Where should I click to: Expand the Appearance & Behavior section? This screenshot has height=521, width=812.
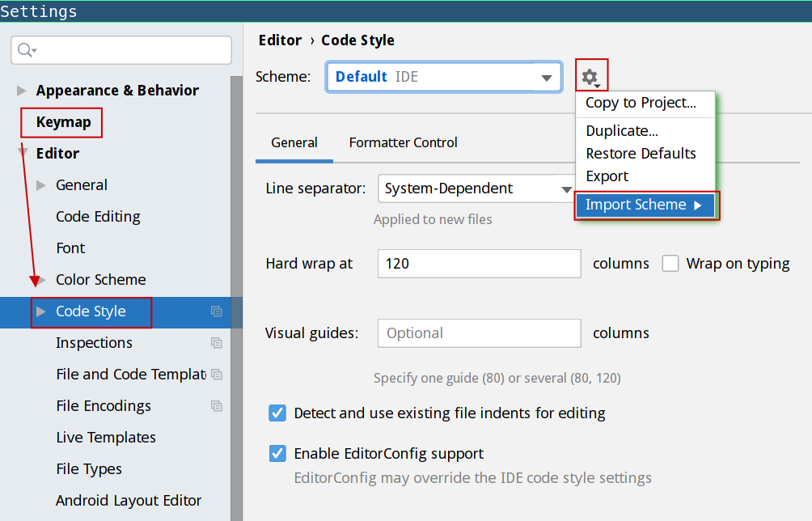coord(22,91)
